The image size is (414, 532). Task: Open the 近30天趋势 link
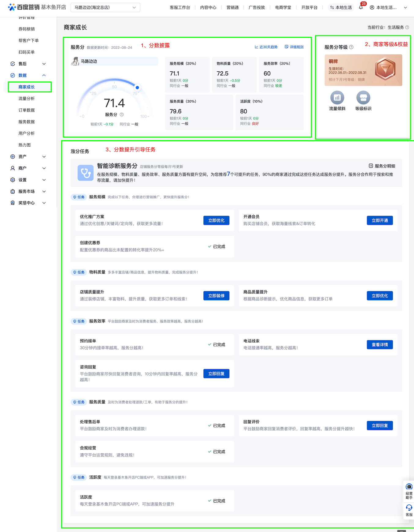[x=266, y=47]
